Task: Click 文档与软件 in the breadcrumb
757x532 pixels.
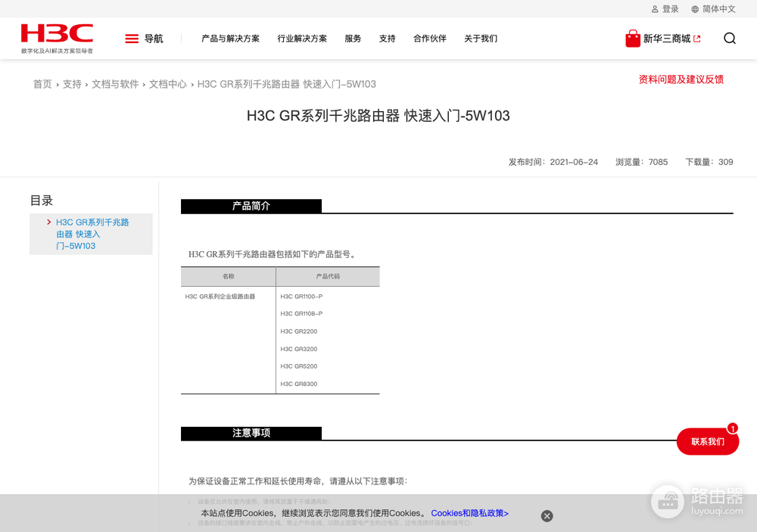Action: pos(115,84)
